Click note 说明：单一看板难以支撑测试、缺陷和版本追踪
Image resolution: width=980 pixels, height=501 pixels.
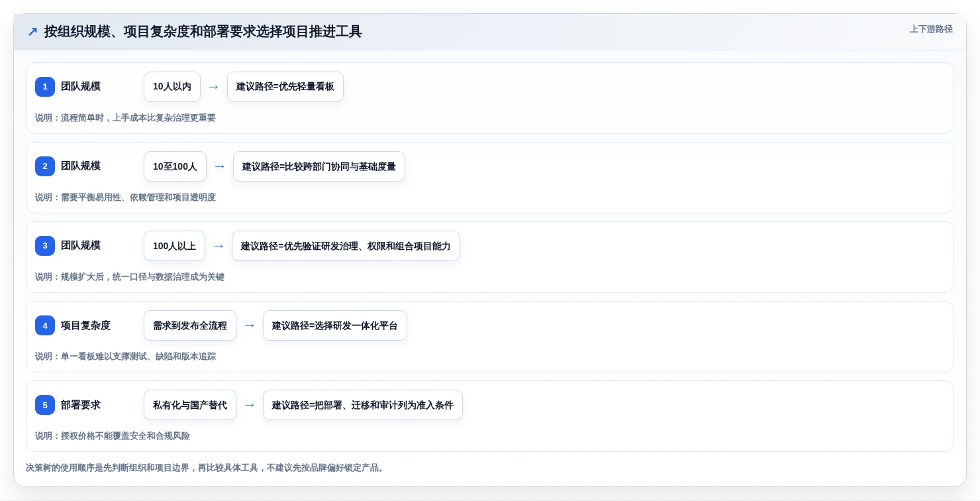click(x=125, y=357)
